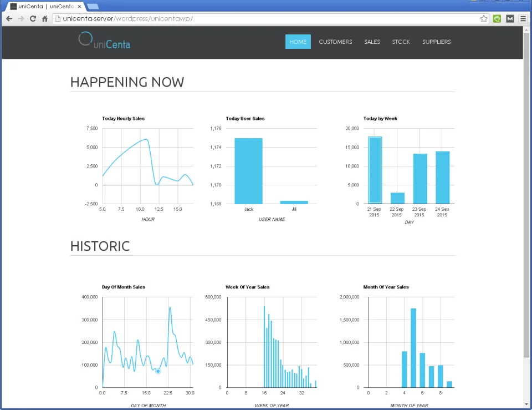The width and height of the screenshot is (532, 410).
Task: Go to browser home page icon
Action: (45, 19)
